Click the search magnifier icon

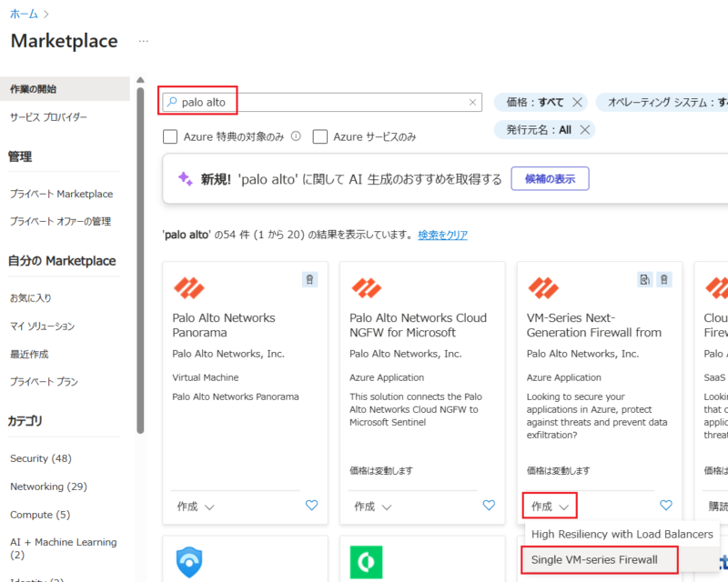pos(172,102)
